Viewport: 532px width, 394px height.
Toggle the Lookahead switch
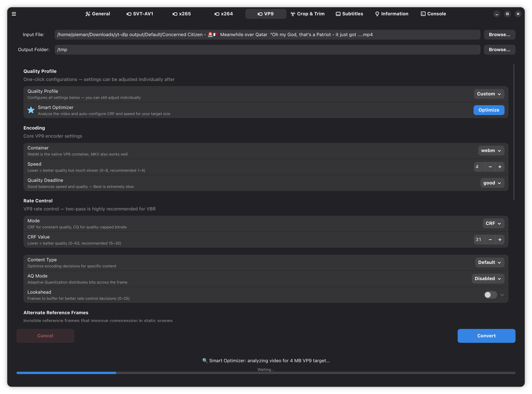[490, 295]
